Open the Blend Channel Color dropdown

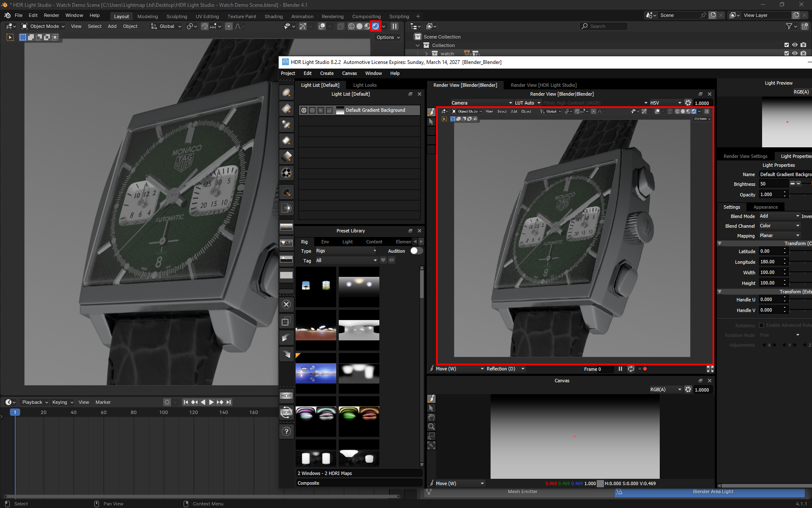click(x=779, y=226)
